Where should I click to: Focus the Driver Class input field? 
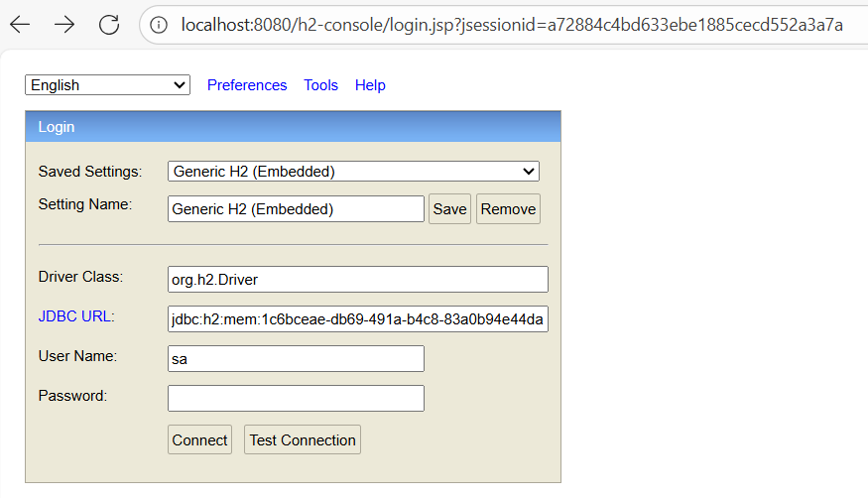click(x=357, y=280)
